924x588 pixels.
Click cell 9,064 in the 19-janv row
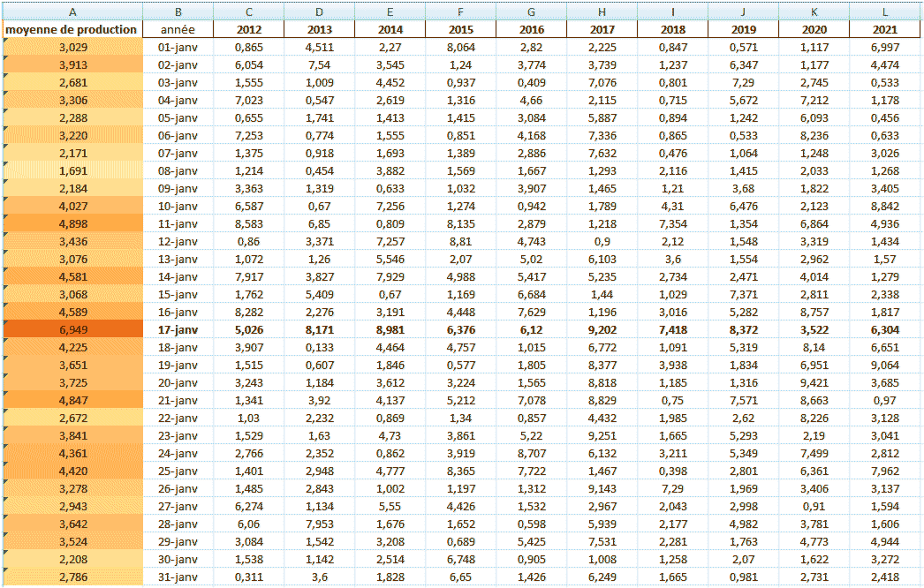885,366
